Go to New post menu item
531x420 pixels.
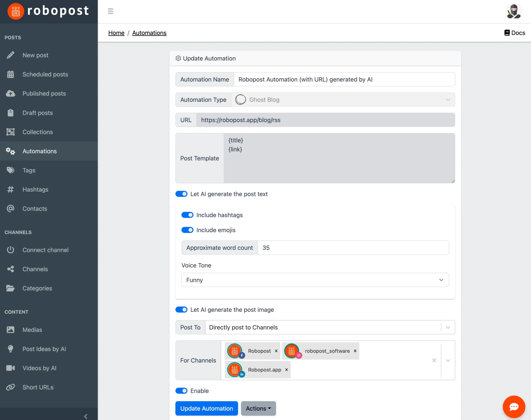pos(49,55)
